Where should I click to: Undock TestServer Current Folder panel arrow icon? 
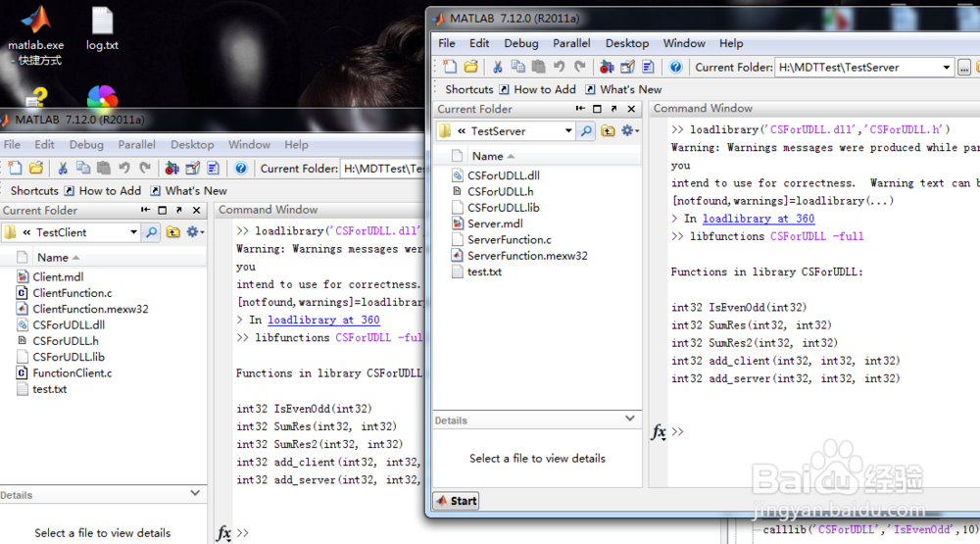coord(613,109)
